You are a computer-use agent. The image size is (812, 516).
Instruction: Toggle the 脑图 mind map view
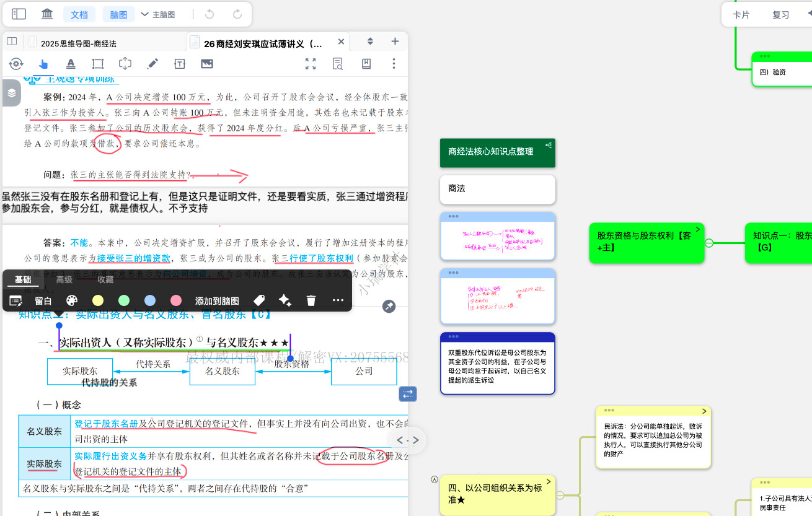pyautogui.click(x=118, y=14)
